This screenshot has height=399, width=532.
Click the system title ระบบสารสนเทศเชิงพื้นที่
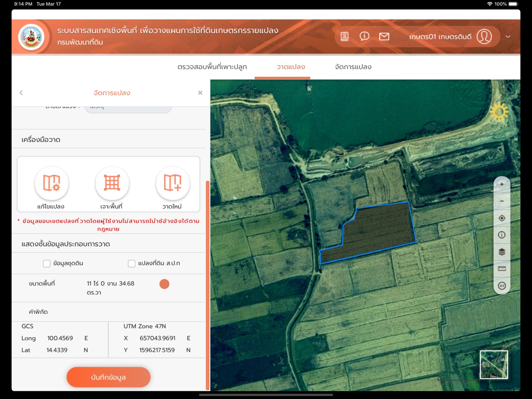tap(168, 31)
